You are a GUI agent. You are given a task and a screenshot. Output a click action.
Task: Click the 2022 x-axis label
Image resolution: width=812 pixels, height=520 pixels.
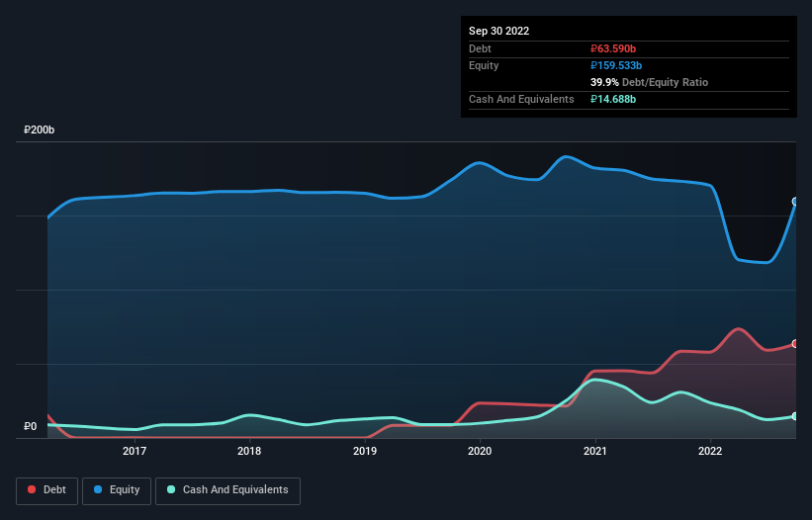[710, 451]
